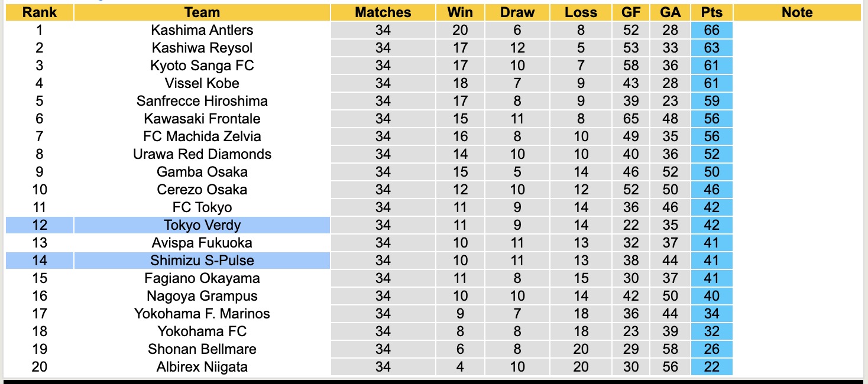Select the Shimizu S-Pulse highlighted team

[x=202, y=261]
